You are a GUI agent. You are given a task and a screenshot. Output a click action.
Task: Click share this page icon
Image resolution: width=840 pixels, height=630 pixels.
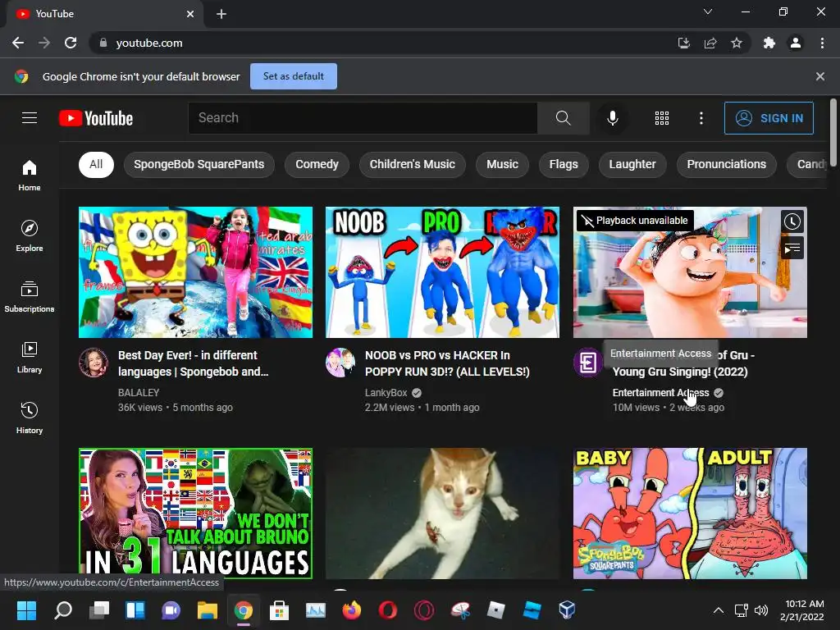710,43
